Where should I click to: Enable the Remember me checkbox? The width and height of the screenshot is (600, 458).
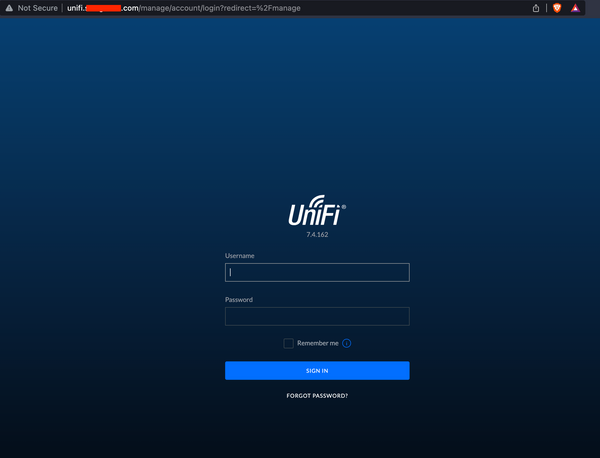[x=289, y=343]
